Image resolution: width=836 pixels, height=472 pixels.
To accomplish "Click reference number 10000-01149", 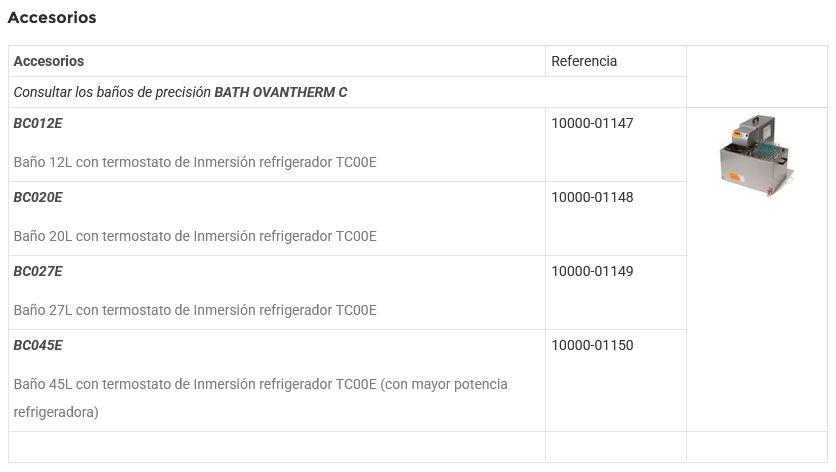I will click(592, 271).
